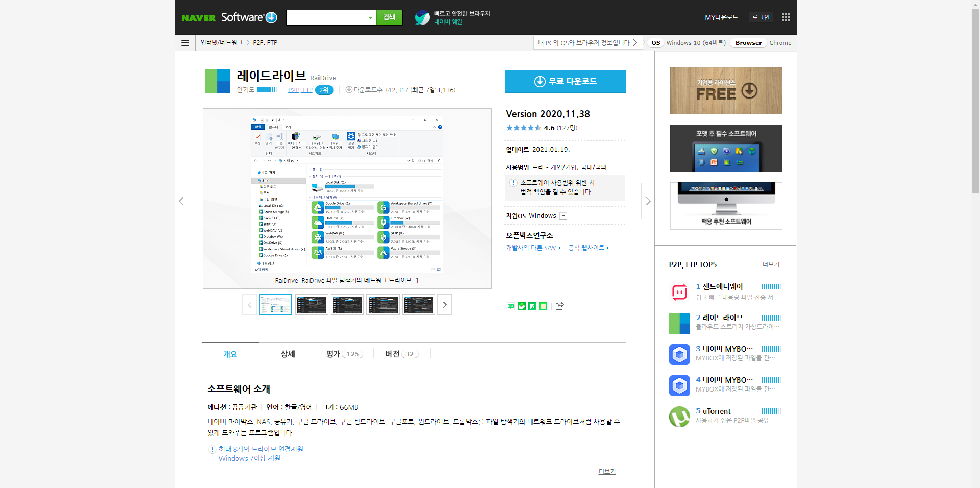Image resolution: width=980 pixels, height=488 pixels.
Task: Click the uTorrent icon in TOP5
Action: [679, 417]
